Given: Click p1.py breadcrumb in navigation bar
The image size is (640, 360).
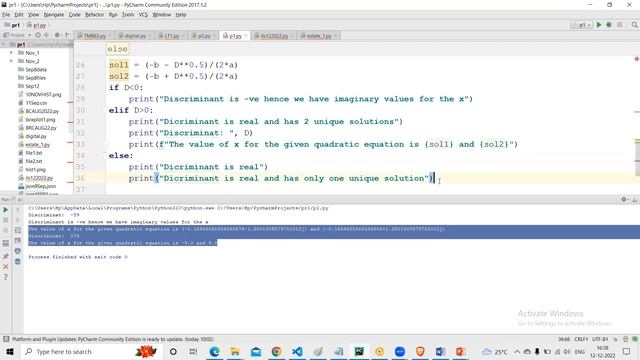Looking at the screenshot, I should click(36, 25).
